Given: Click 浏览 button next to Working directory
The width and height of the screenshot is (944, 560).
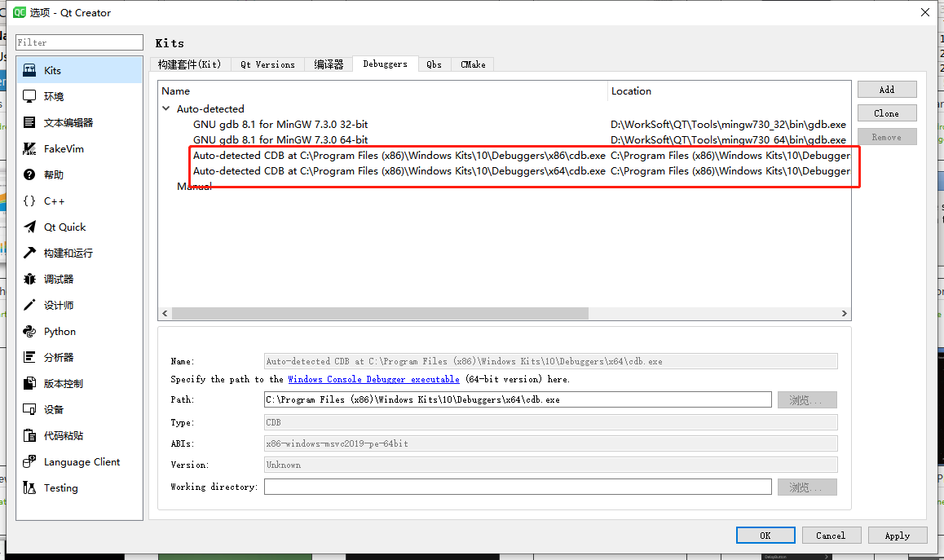Looking at the screenshot, I should pos(807,487).
